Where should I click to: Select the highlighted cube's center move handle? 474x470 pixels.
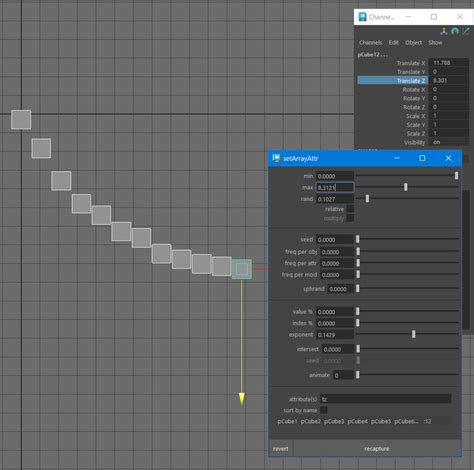242,269
